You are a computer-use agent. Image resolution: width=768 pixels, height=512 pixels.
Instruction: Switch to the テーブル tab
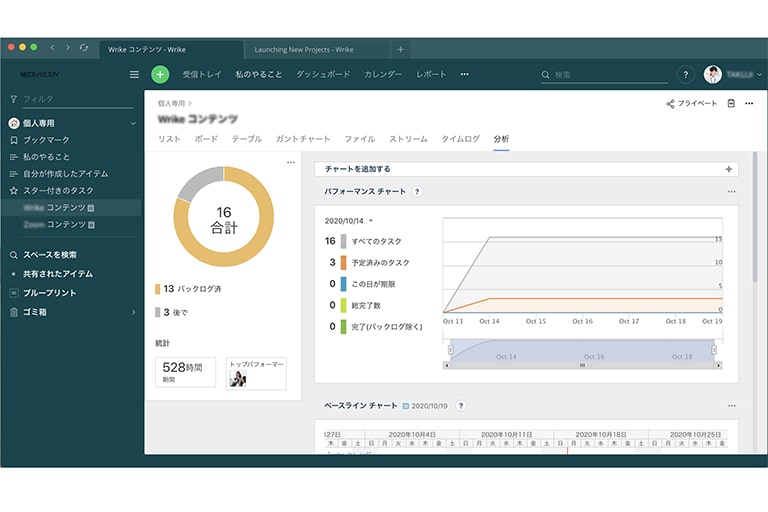247,139
